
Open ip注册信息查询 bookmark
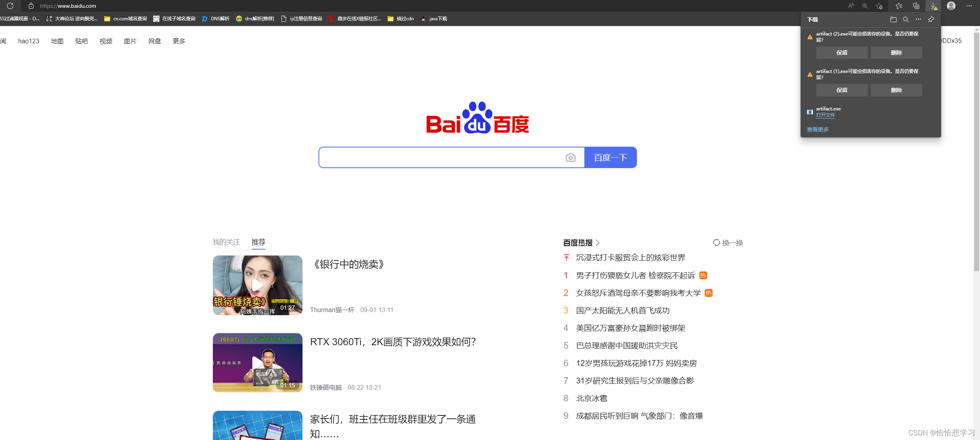coord(301,19)
